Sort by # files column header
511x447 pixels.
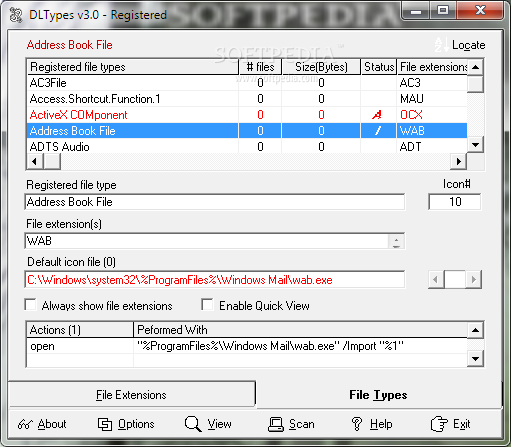pos(260,67)
